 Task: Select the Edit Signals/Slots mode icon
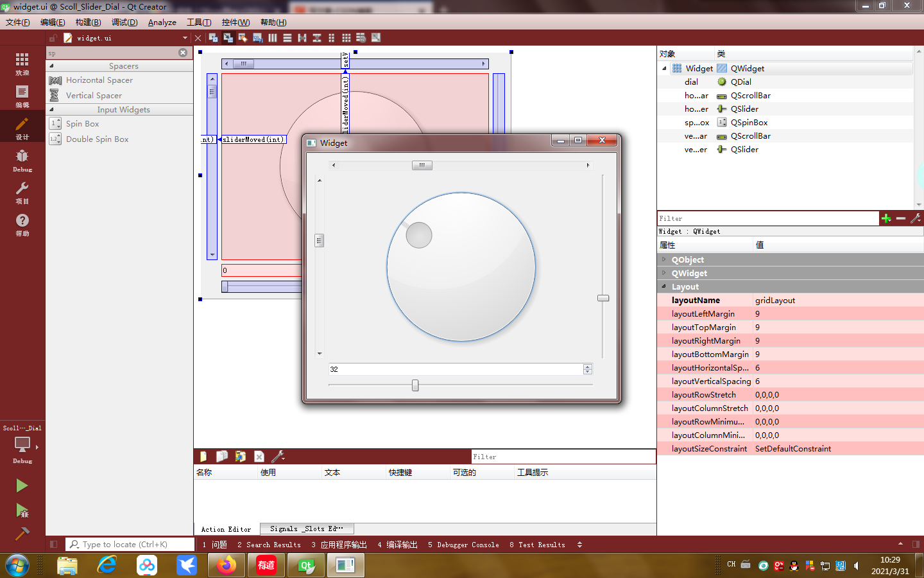[x=228, y=38]
